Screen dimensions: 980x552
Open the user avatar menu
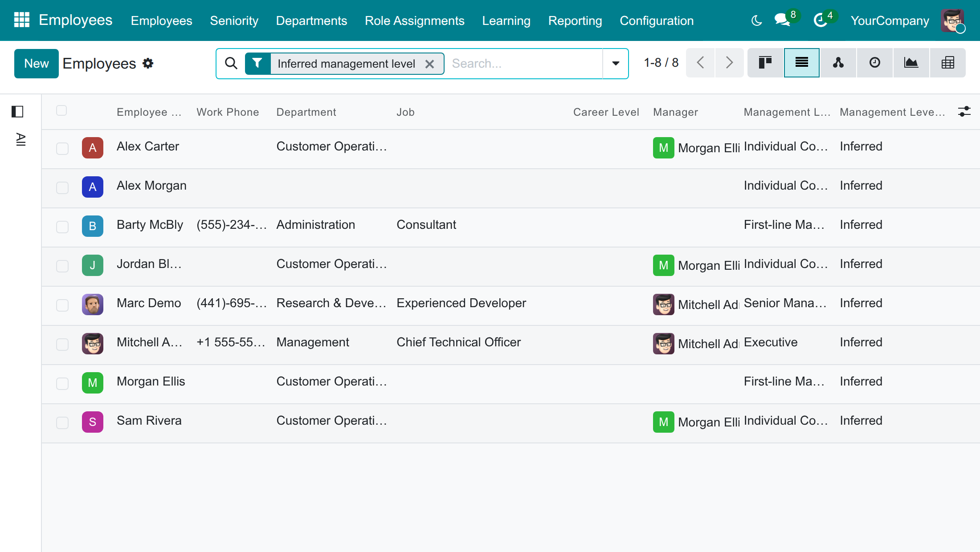pos(952,20)
